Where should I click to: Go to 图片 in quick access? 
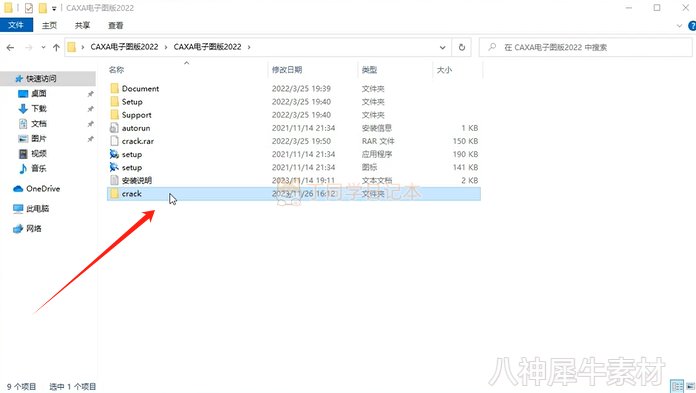tap(39, 139)
